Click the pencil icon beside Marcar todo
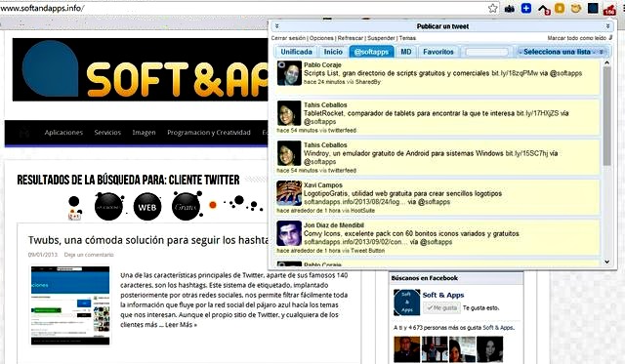The width and height of the screenshot is (625, 364). tap(610, 37)
